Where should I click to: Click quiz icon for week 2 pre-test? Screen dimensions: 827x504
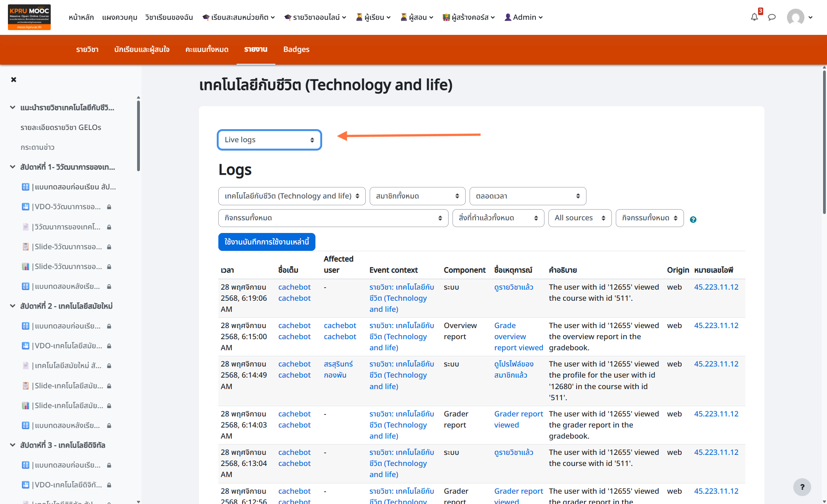coord(25,326)
